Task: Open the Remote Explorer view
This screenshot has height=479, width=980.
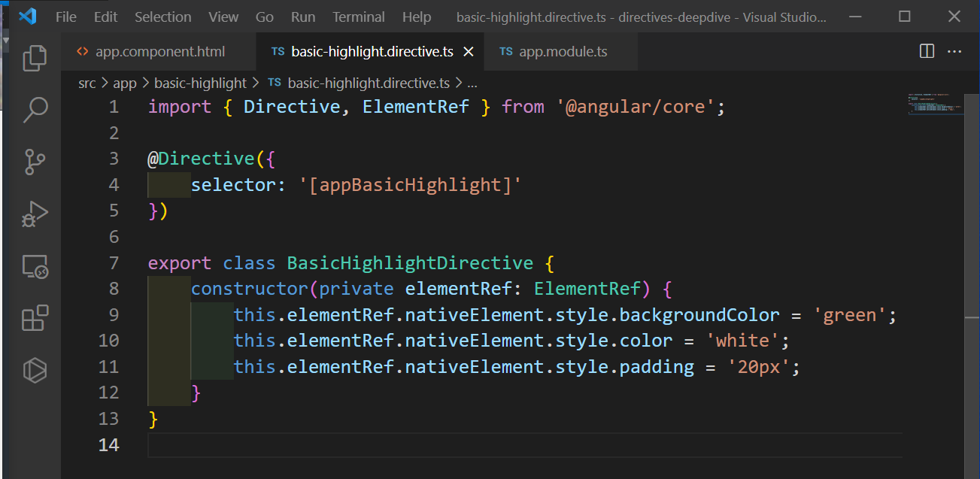Action: pyautogui.click(x=35, y=266)
